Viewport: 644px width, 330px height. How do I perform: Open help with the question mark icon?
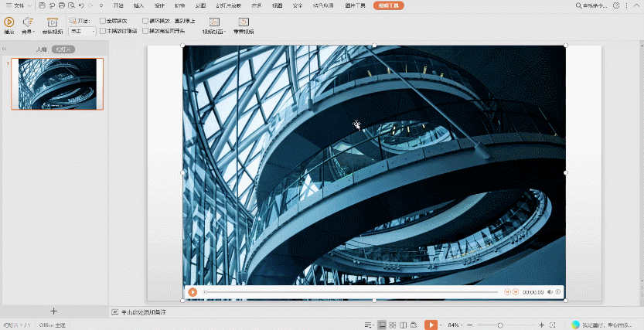coord(615,5)
